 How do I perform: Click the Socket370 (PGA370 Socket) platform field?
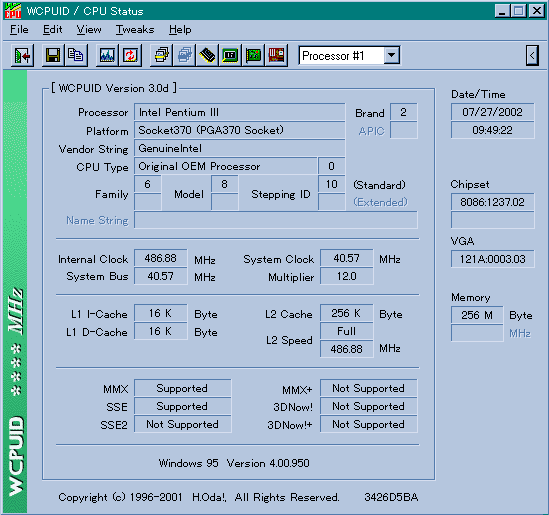pyautogui.click(x=239, y=130)
